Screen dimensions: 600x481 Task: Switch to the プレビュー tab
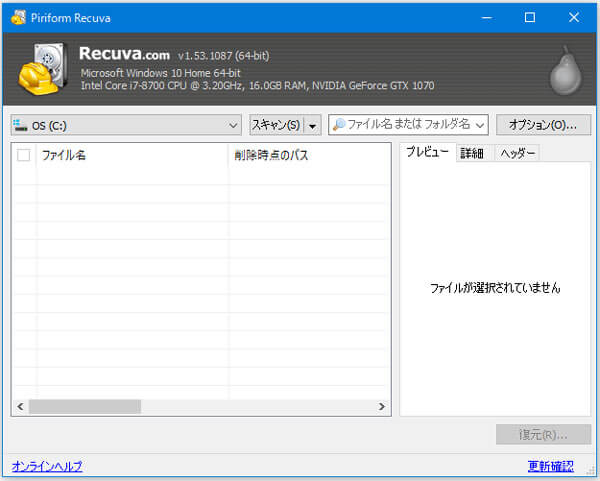(427, 152)
